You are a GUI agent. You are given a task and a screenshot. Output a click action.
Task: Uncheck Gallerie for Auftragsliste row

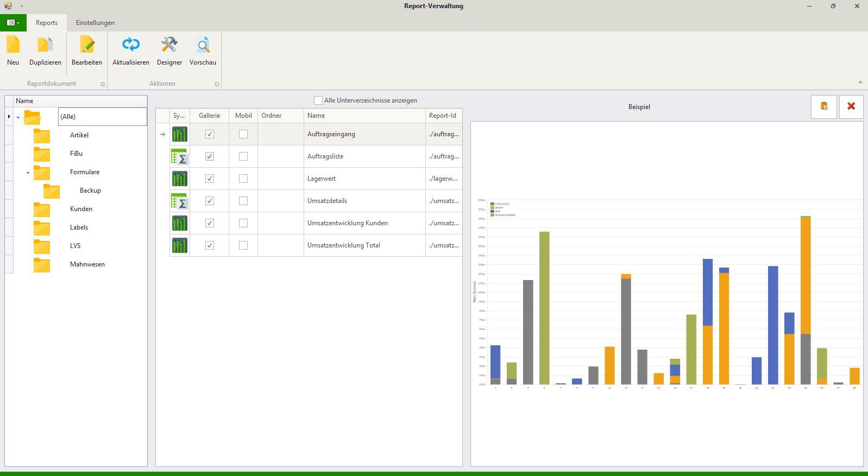pos(210,156)
